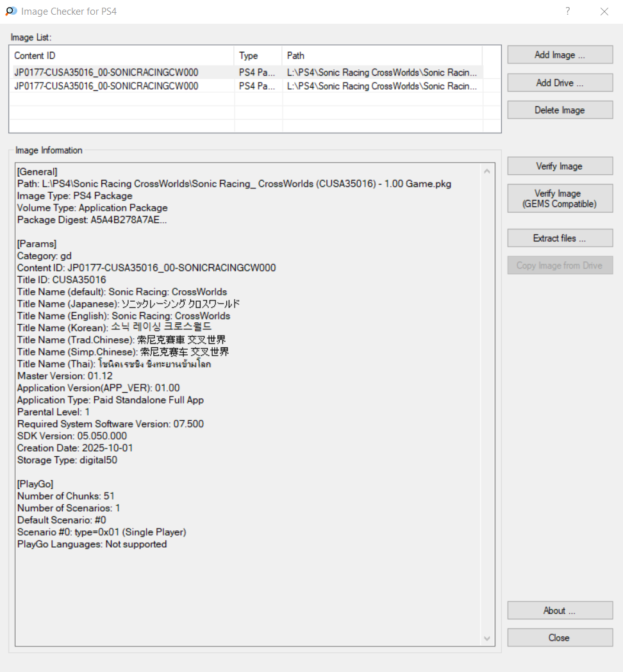Click the second row's PS4 Pa... type cell
Viewport: 623px width, 672px height.
(x=257, y=86)
